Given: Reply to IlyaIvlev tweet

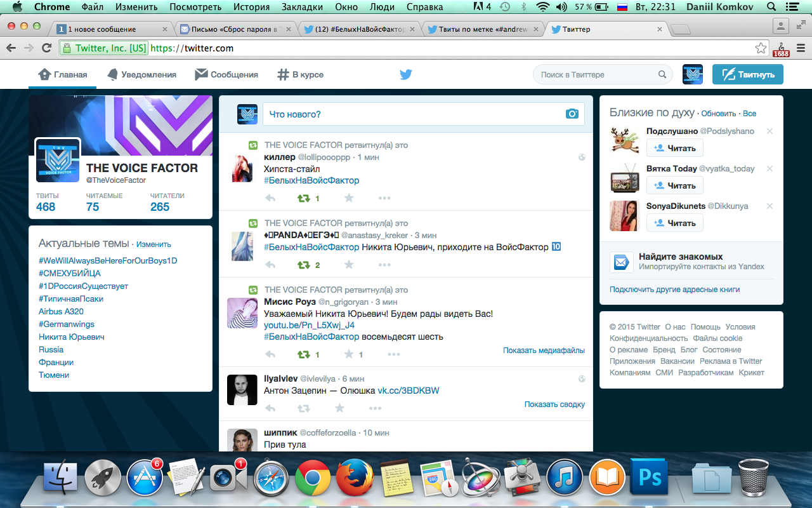Looking at the screenshot, I should coord(270,408).
